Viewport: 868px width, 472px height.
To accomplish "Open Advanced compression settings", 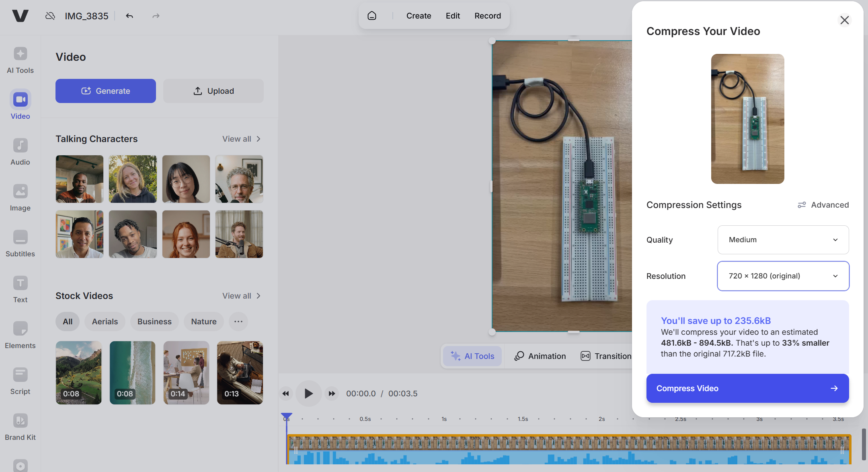I will point(823,205).
